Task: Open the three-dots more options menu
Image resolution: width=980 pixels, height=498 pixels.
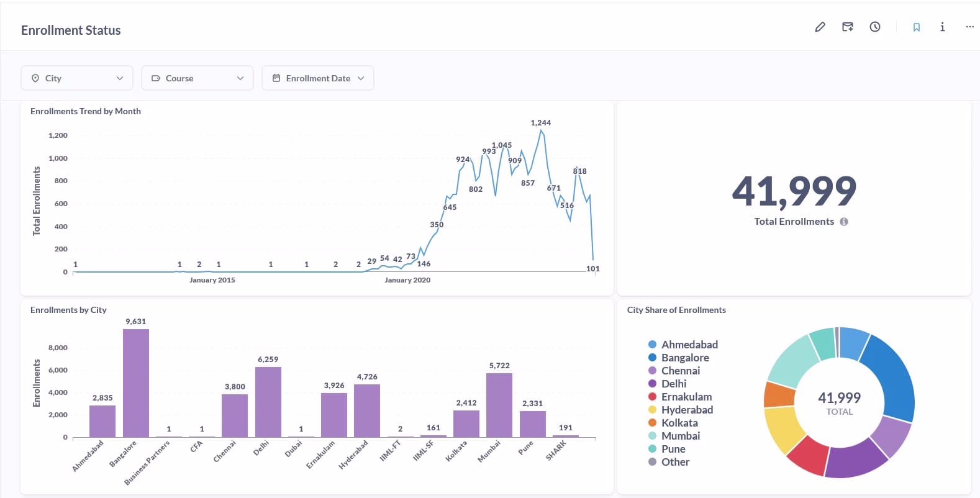Action: click(x=969, y=27)
